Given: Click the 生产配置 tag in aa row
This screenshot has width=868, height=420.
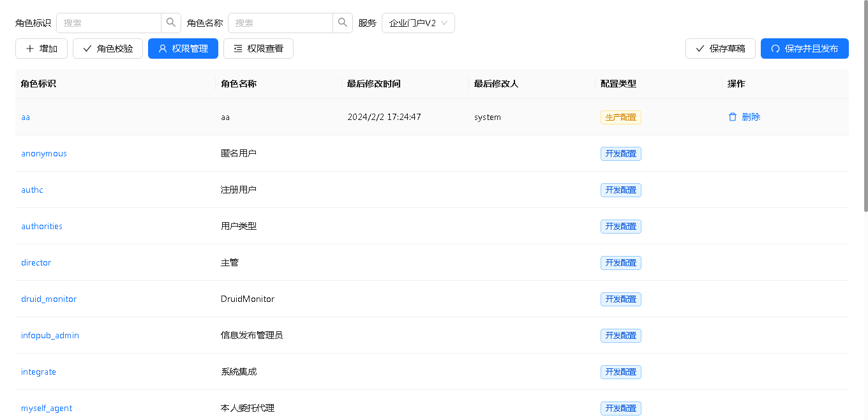Looking at the screenshot, I should pyautogui.click(x=620, y=117).
